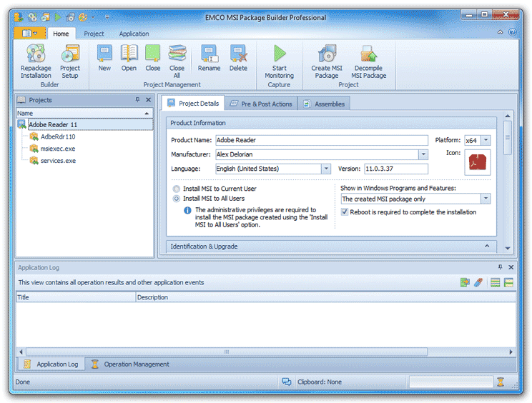Open the Pre & Post Actions tab
This screenshot has height=403, width=532.
click(x=261, y=104)
